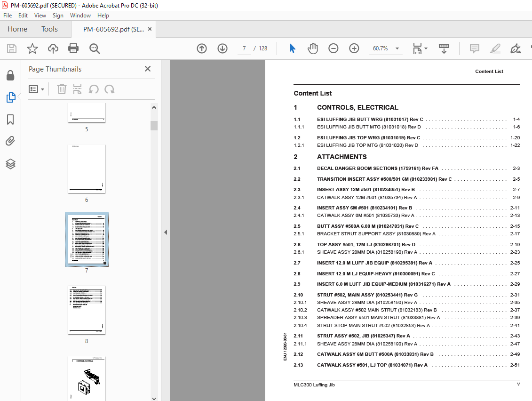Image resolution: width=532 pixels, height=401 pixels.
Task: Rotate page counterclockwise
Action: (x=94, y=89)
